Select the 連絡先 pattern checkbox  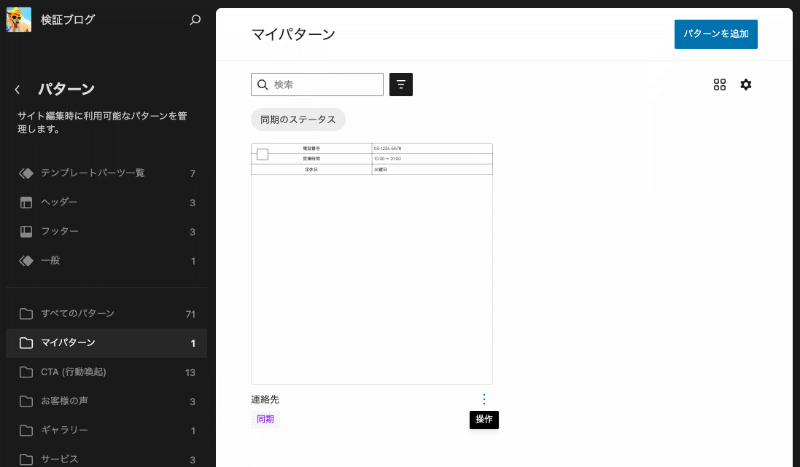click(x=263, y=154)
